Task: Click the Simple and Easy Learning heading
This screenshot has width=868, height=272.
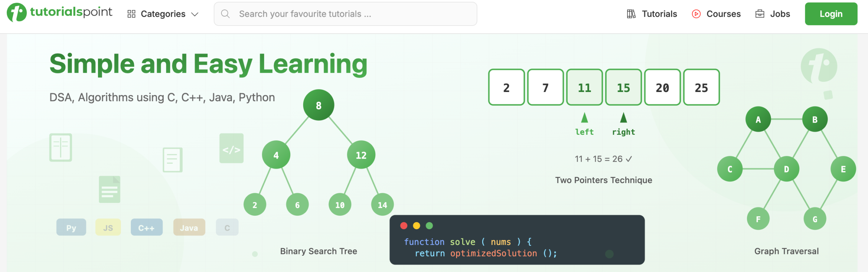Action: 209,64
